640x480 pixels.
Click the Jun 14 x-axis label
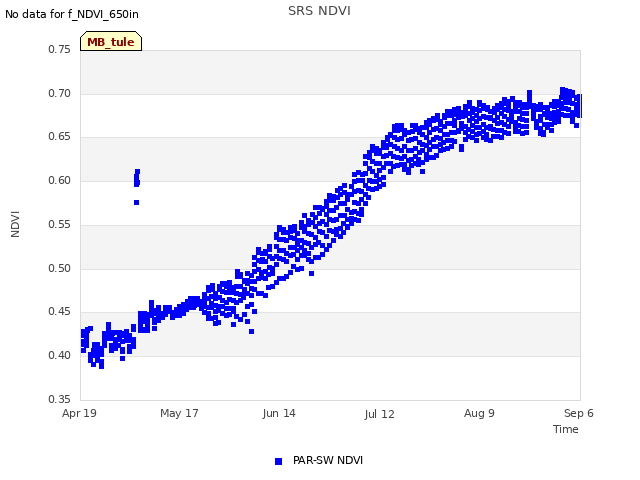tap(279, 413)
